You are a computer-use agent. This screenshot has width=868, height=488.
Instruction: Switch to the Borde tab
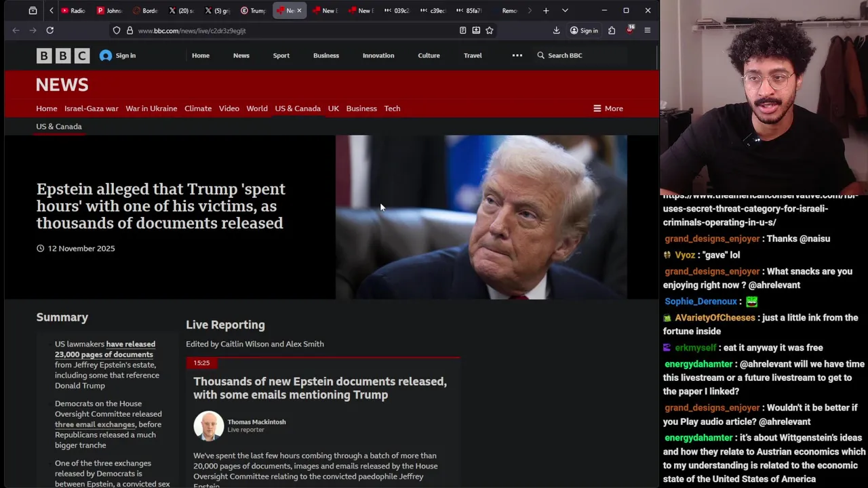pyautogui.click(x=145, y=11)
